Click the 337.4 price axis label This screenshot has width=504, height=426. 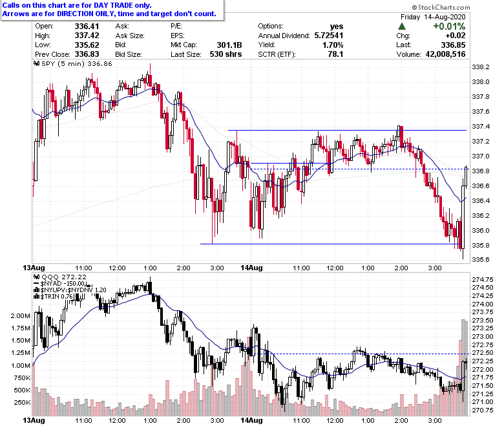click(x=481, y=126)
